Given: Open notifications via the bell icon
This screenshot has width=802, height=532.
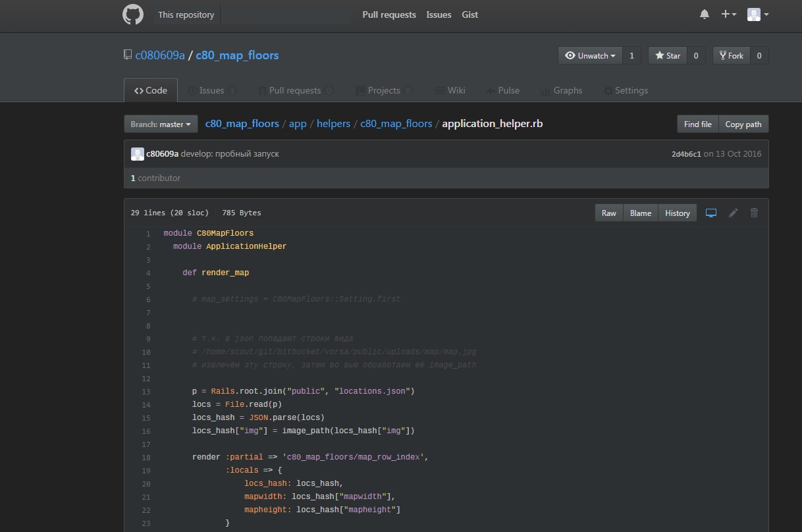Looking at the screenshot, I should coord(704,14).
